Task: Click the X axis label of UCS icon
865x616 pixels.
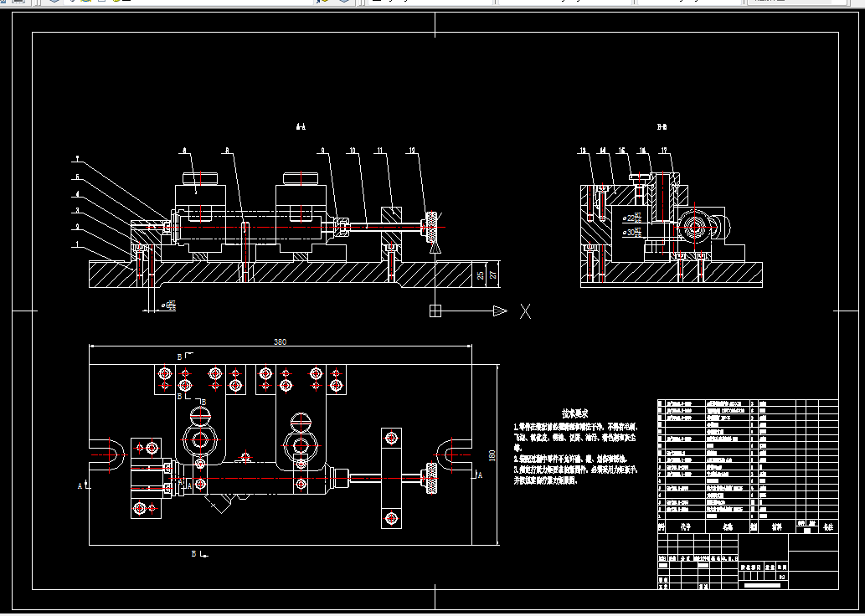Action: tap(525, 311)
